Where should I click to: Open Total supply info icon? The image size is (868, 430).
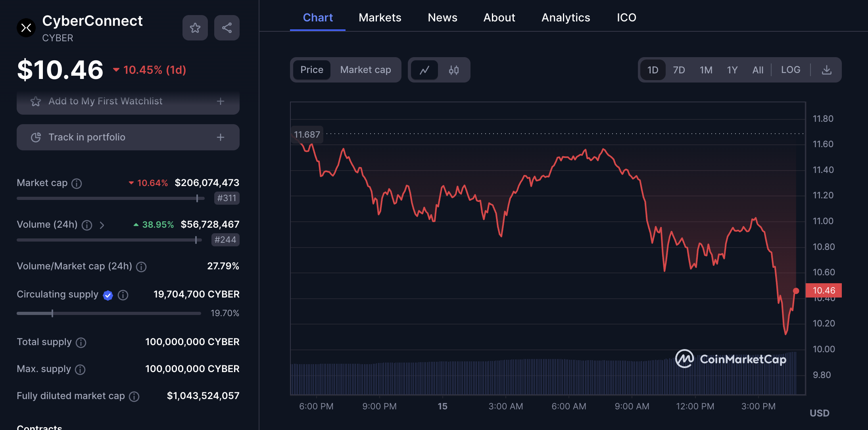click(x=81, y=343)
